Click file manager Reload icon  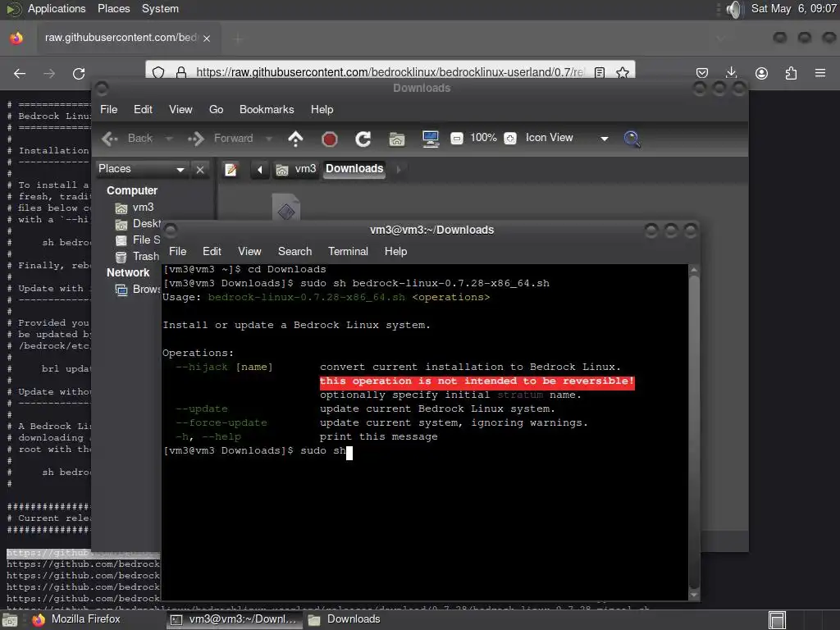coord(363,139)
